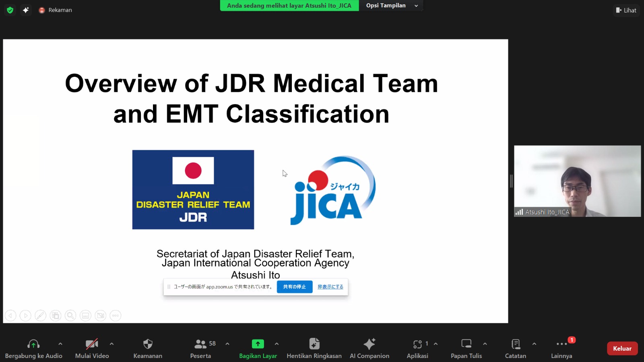Activate slideshow zoom magnifier

tap(70, 316)
